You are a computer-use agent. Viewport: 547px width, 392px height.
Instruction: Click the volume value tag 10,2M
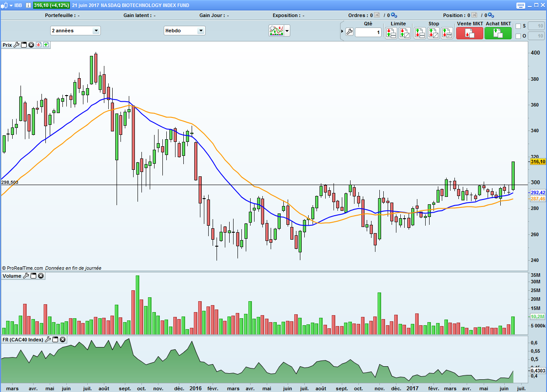(537, 316)
